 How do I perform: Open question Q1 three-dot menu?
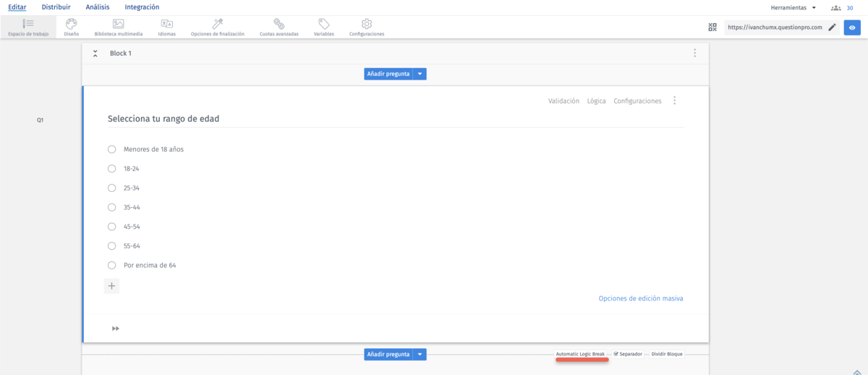(674, 101)
